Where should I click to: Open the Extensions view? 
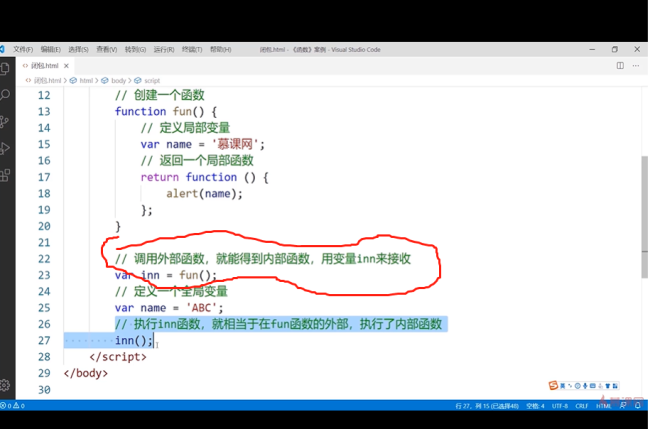5,175
